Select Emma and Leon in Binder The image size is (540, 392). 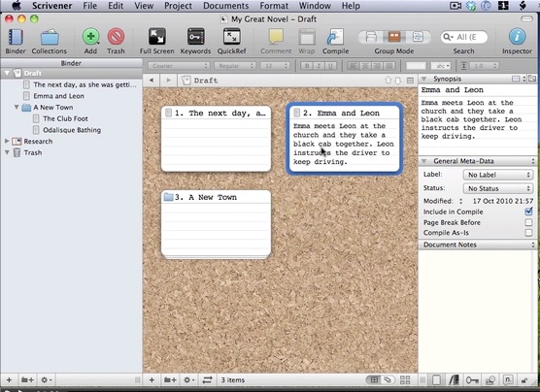point(58,96)
